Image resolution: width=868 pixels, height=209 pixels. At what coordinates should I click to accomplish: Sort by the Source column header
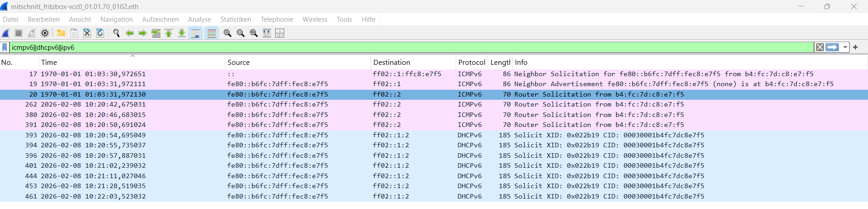pos(297,62)
